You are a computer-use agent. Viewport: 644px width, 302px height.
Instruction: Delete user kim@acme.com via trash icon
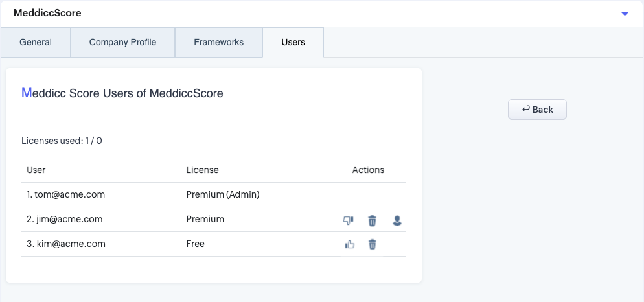pos(373,244)
